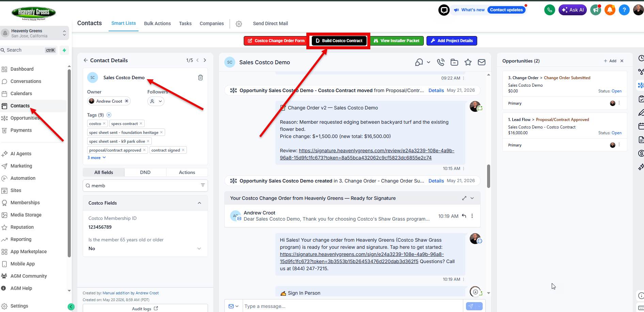The width and height of the screenshot is (644, 312).
Task: Open the orange notifications bell
Action: click(610, 10)
